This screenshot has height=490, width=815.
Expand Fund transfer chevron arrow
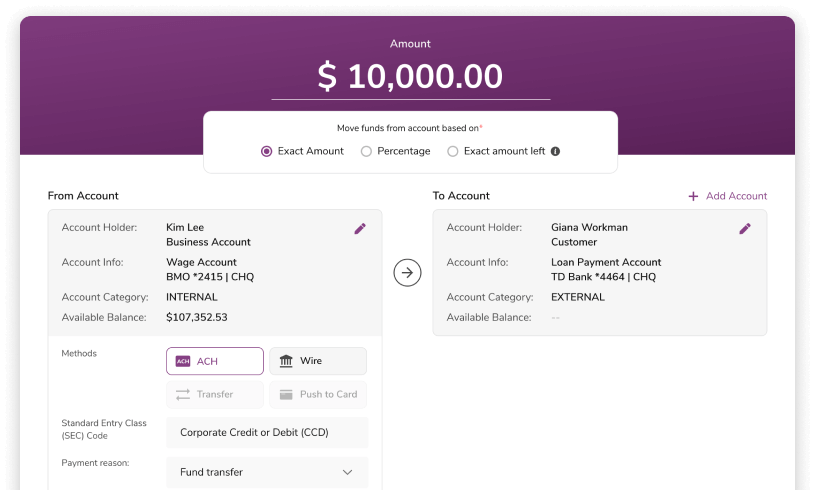click(348, 472)
